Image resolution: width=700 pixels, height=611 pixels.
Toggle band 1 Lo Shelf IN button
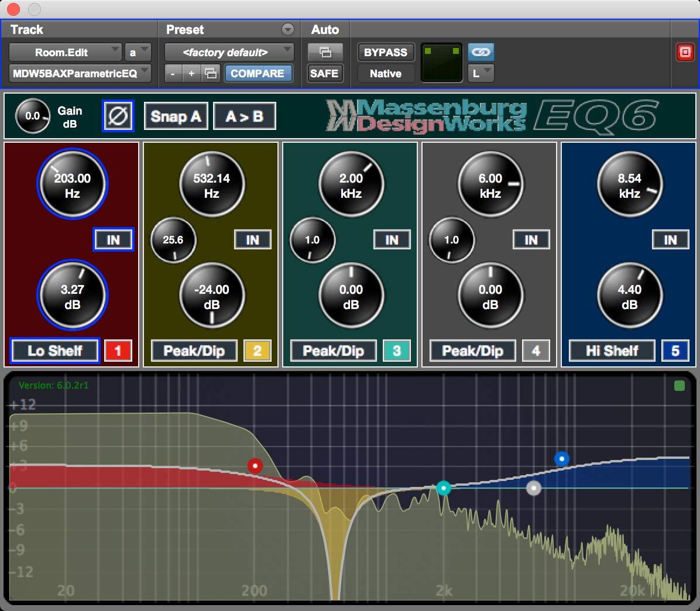(x=114, y=240)
